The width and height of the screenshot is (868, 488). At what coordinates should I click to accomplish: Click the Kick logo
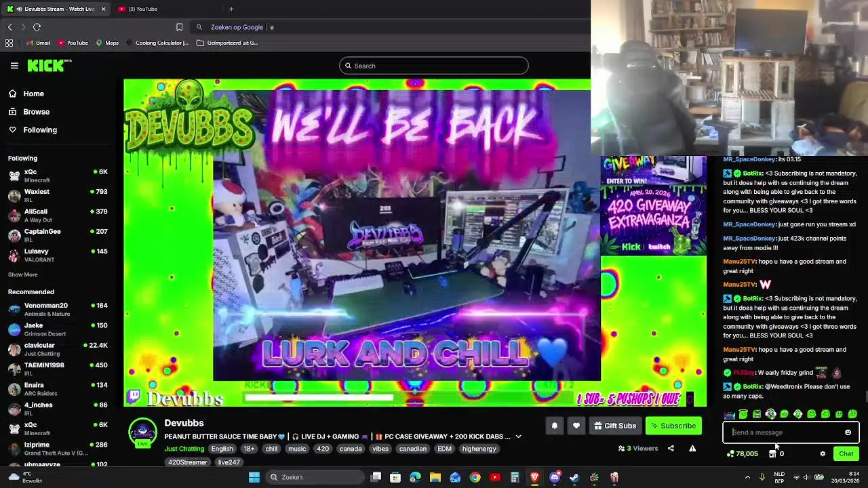[x=49, y=66]
